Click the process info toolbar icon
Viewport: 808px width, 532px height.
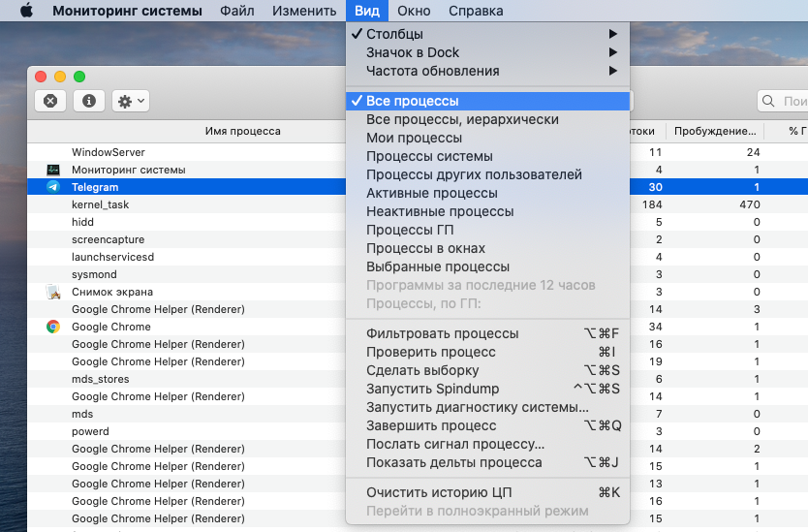click(88, 101)
